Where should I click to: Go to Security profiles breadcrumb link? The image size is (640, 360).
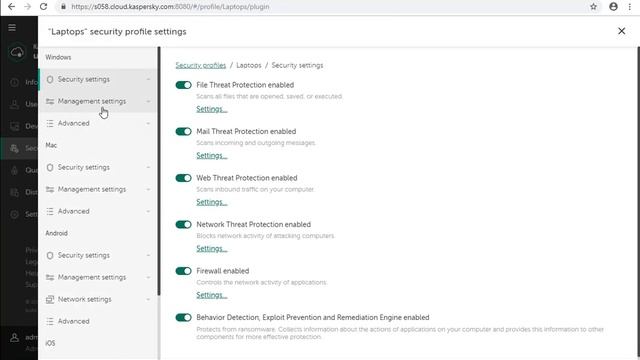click(x=200, y=65)
